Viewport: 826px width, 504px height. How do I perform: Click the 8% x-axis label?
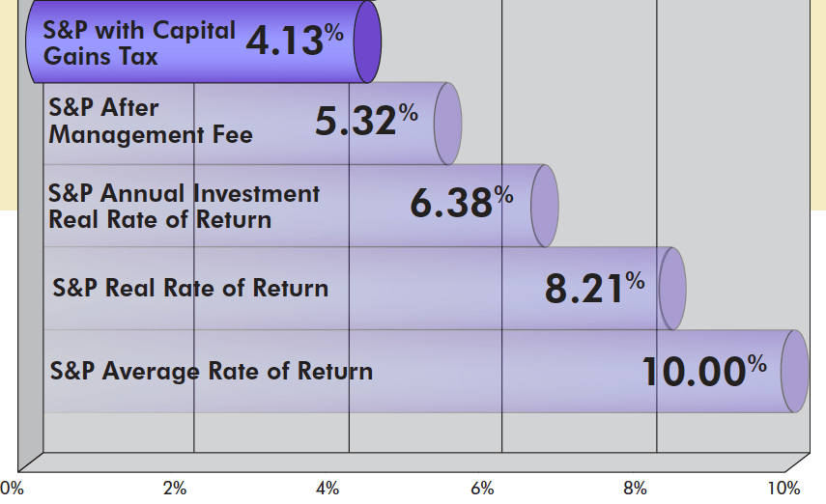pos(635,488)
